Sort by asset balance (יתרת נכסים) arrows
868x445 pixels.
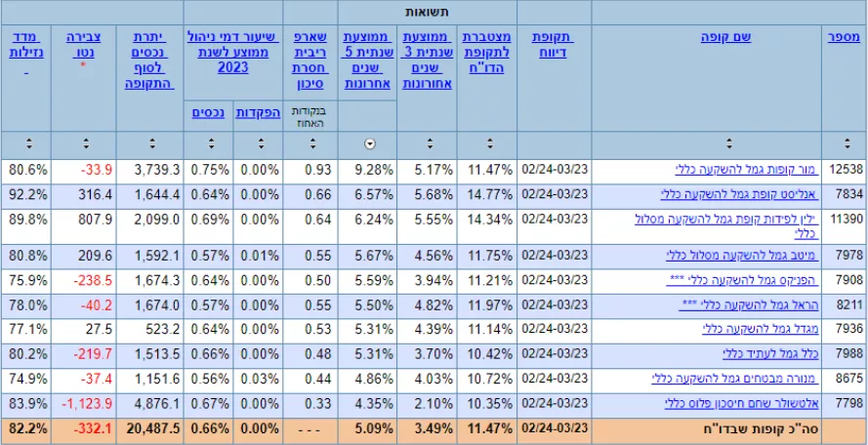tap(149, 144)
